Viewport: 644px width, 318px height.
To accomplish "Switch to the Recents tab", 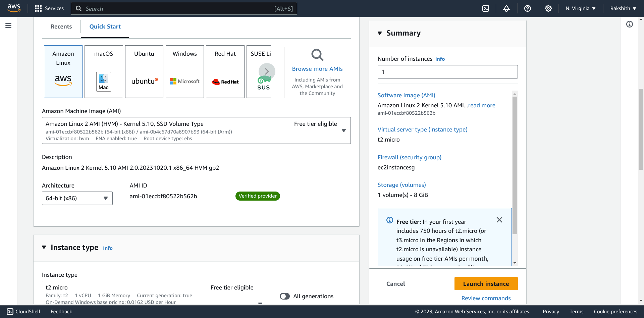I will point(61,26).
